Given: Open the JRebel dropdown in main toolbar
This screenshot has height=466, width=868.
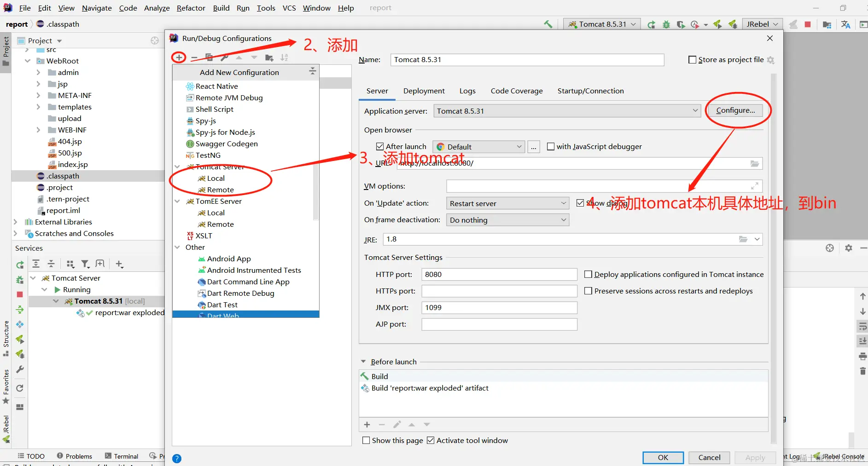Looking at the screenshot, I should click(763, 24).
